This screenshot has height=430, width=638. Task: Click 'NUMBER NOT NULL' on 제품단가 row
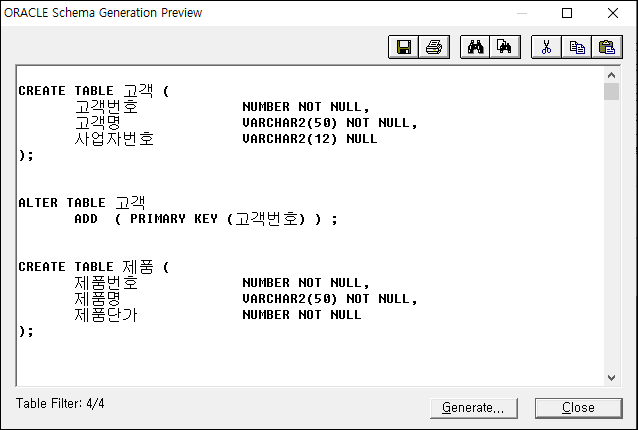(302, 315)
